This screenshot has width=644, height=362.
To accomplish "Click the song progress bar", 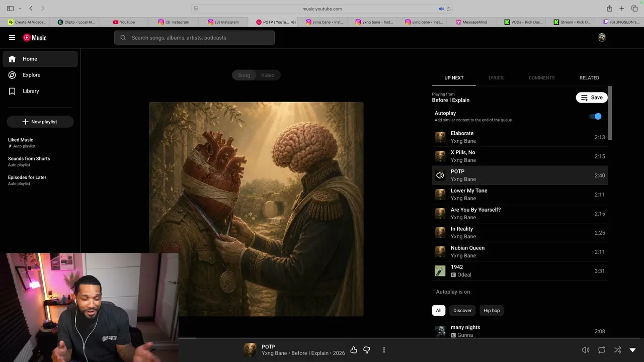I will (x=411, y=338).
